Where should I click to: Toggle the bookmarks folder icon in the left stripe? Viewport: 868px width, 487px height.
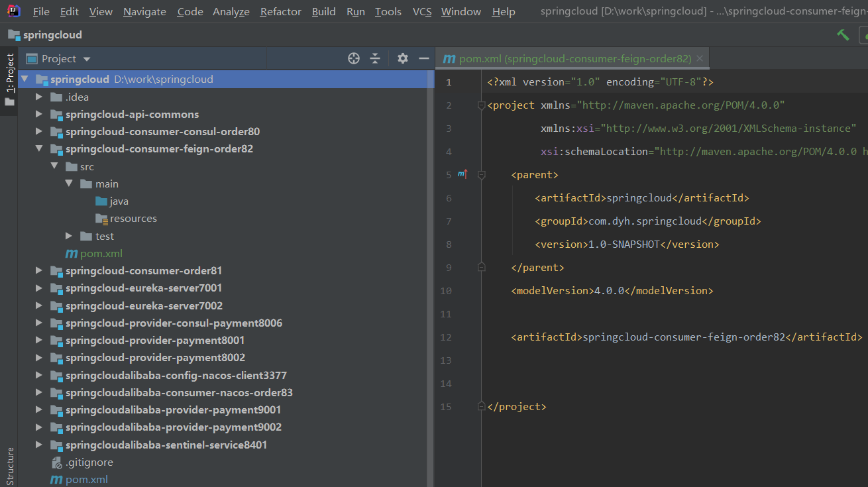pos(9,101)
